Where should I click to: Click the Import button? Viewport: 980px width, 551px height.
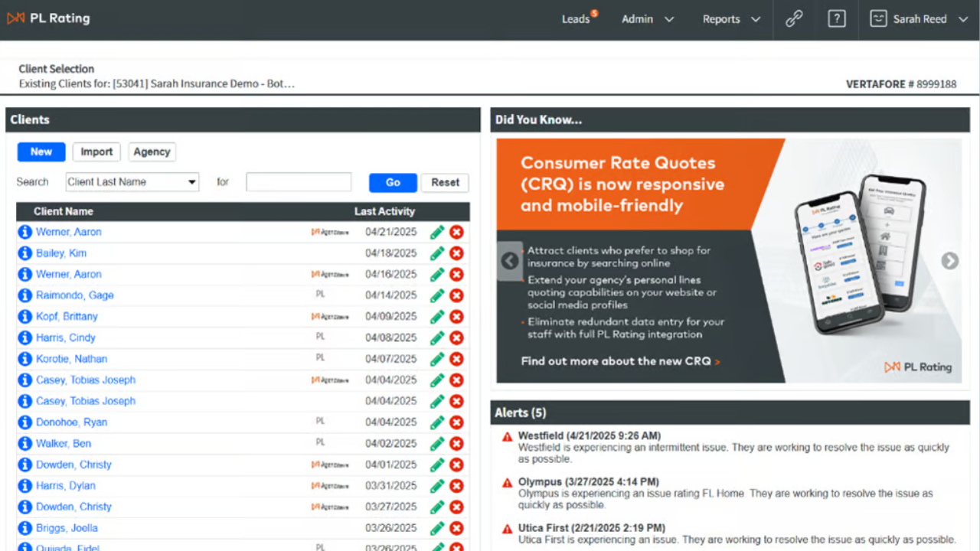click(x=96, y=152)
